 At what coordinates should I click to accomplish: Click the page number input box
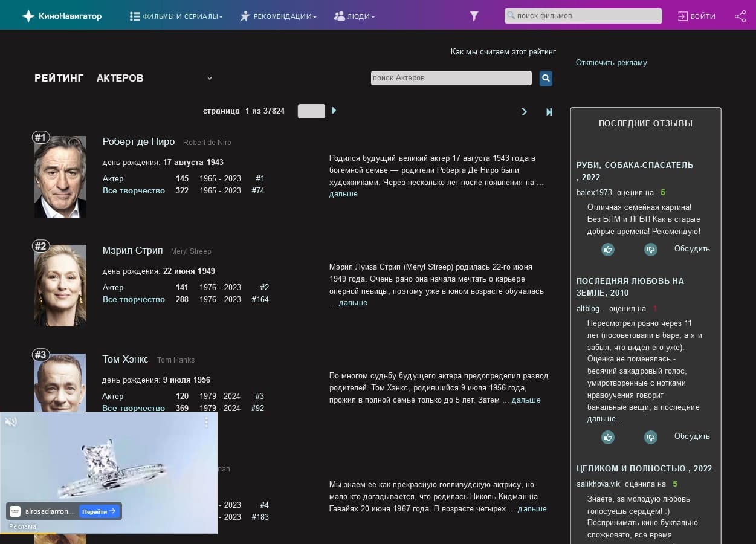(311, 111)
